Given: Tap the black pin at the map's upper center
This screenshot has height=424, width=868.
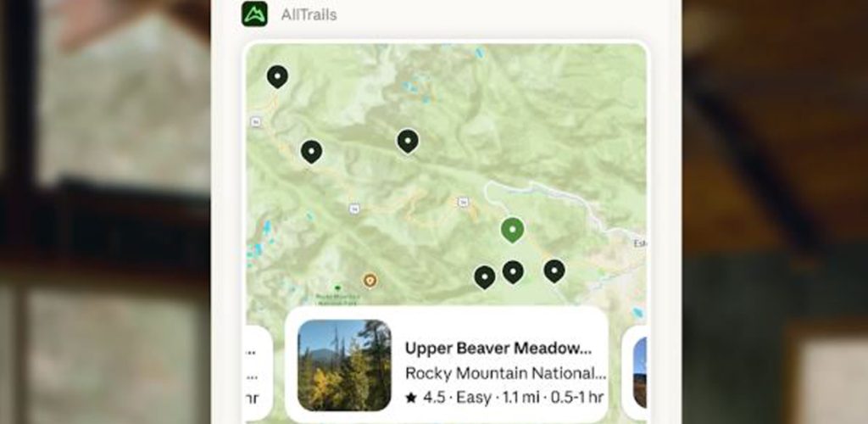Looking at the screenshot, I should tap(408, 141).
